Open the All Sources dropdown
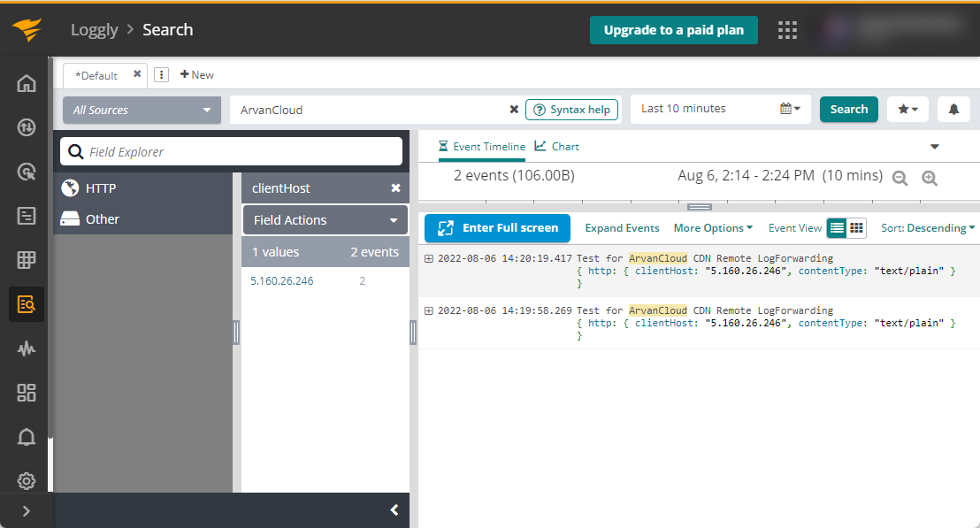The height and width of the screenshot is (528, 980). [x=142, y=110]
